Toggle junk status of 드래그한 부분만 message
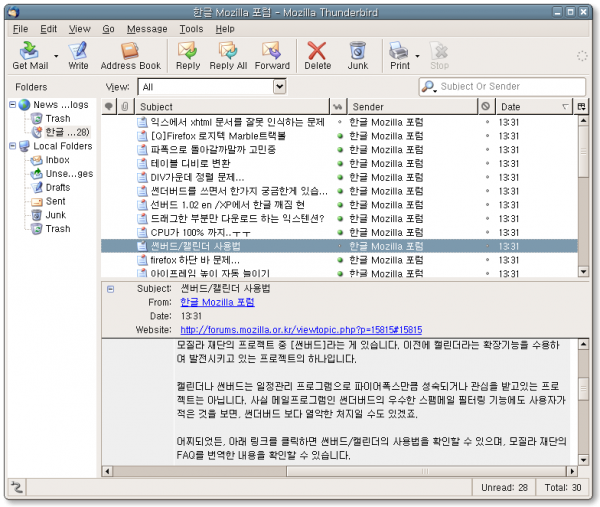This screenshot has height=507, width=600. [487, 218]
